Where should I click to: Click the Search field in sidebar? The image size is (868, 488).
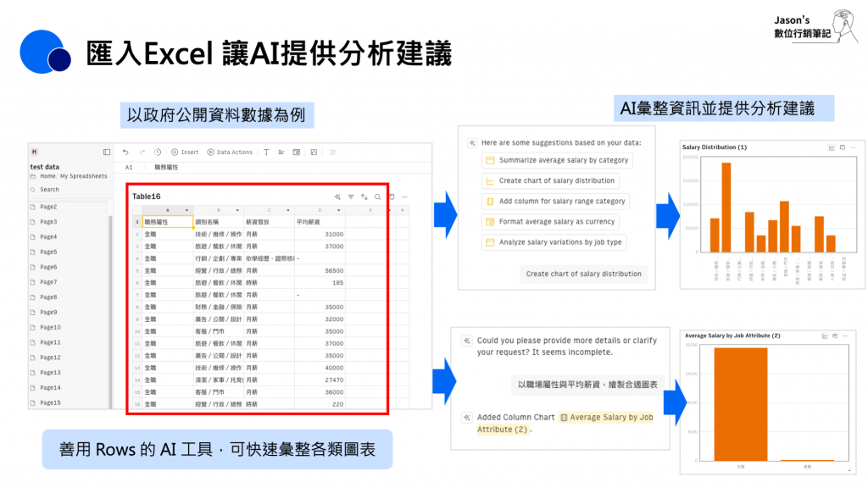point(49,190)
